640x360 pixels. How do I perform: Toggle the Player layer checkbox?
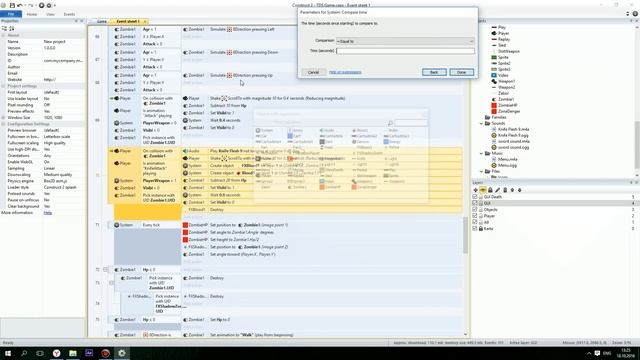(475, 216)
